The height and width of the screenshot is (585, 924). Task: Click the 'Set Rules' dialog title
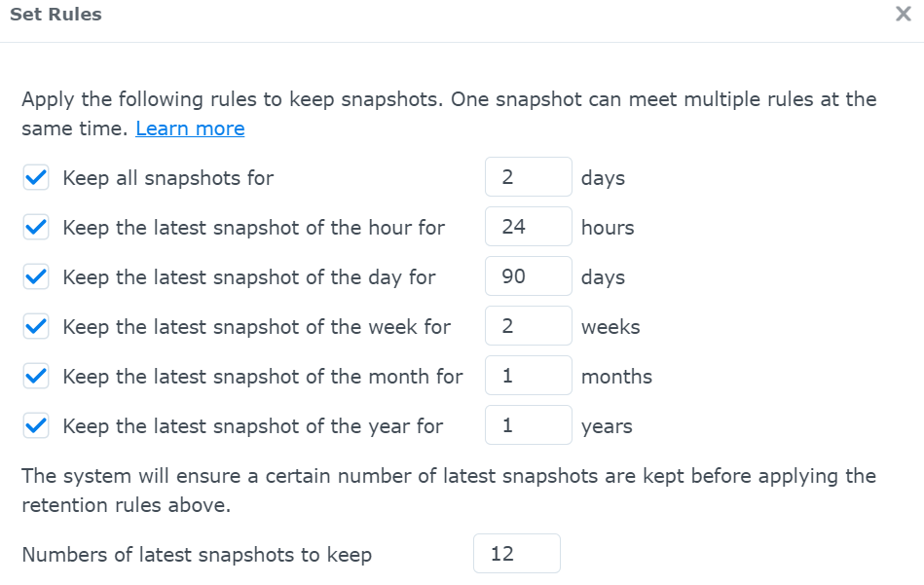tap(55, 15)
